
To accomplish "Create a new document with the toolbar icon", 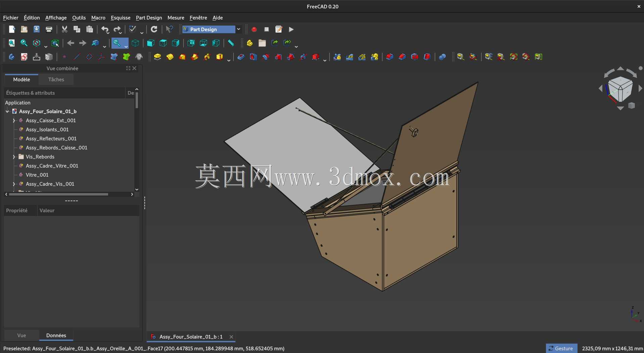I will pos(12,29).
